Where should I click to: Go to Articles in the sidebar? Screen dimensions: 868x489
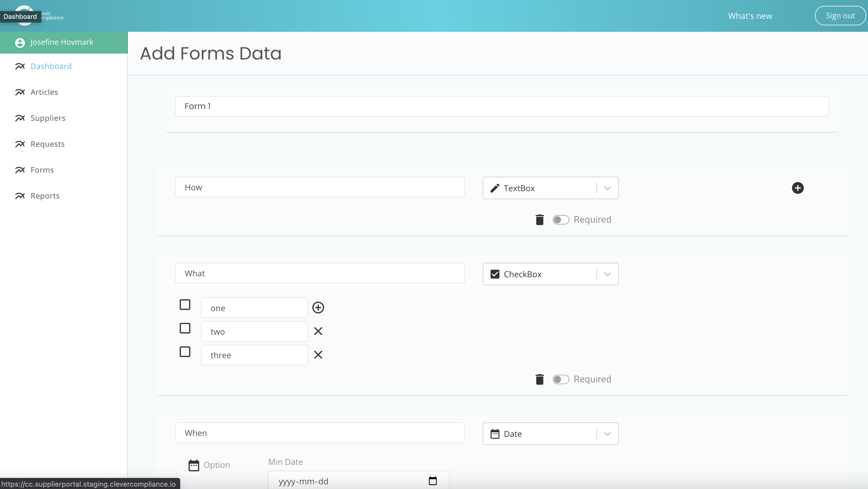[44, 92]
